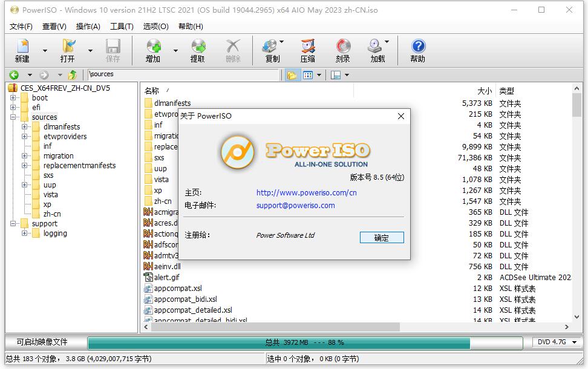Open the 文件(F) menu
Image resolution: width=588 pixels, height=369 pixels.
click(x=21, y=26)
